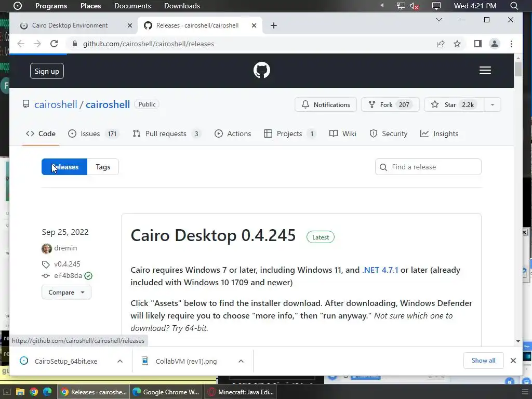Image resolution: width=532 pixels, height=399 pixels.
Task: Click verified commit check badge
Action: coord(88,276)
